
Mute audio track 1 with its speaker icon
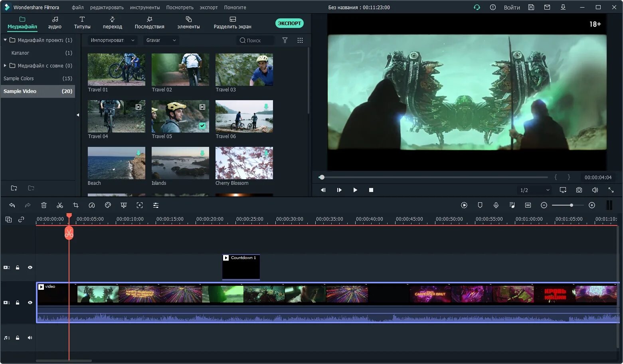tap(30, 338)
